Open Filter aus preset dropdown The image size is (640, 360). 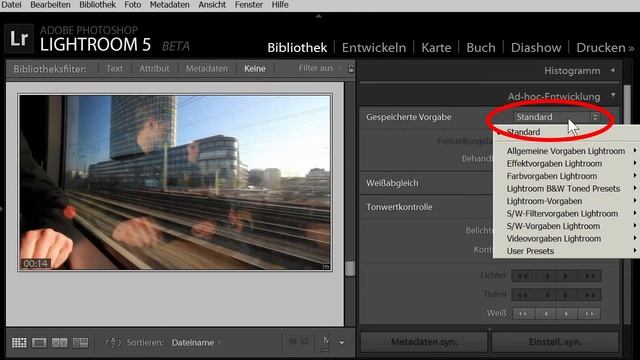click(x=320, y=68)
